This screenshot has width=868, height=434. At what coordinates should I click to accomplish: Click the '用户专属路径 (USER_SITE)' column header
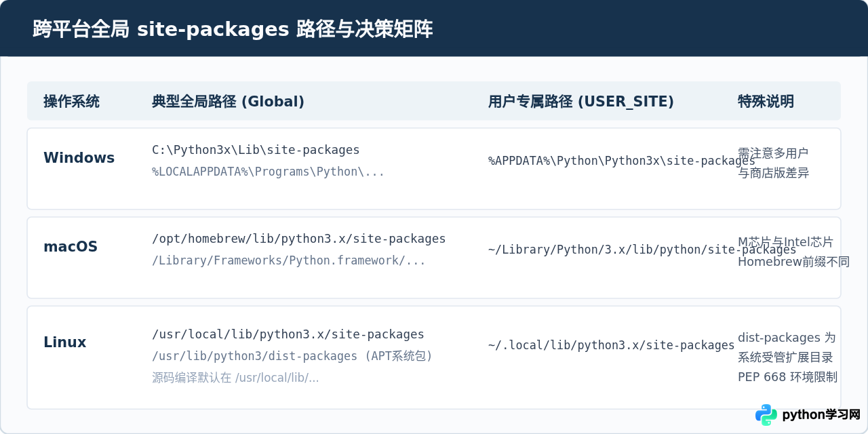pos(581,102)
